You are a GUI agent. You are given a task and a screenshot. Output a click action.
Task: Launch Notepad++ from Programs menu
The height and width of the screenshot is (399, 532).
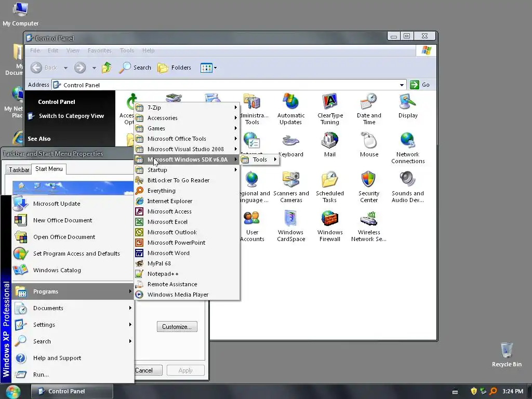point(187,274)
